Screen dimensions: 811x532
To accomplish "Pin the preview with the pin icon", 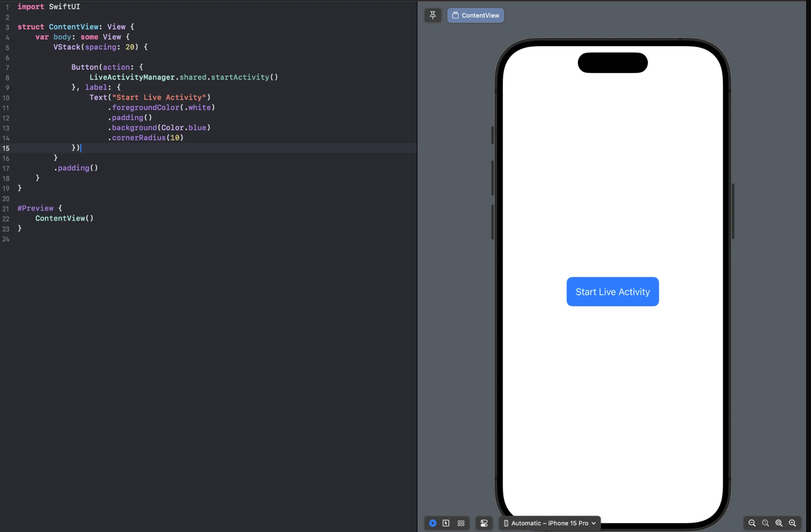I will click(432, 15).
